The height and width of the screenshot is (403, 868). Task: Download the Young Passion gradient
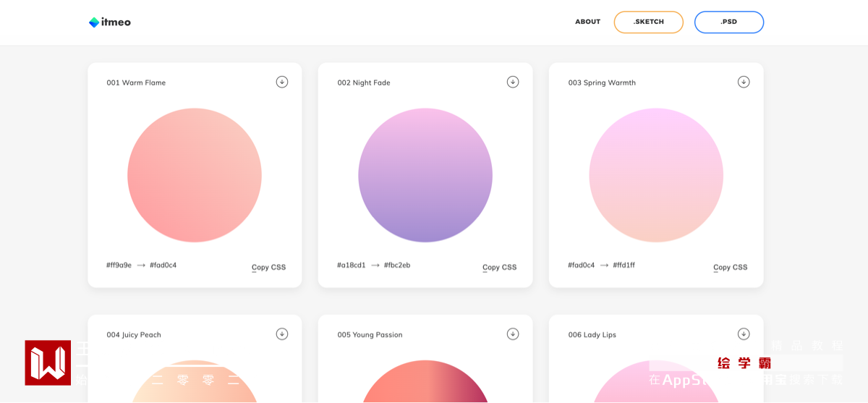coord(513,334)
